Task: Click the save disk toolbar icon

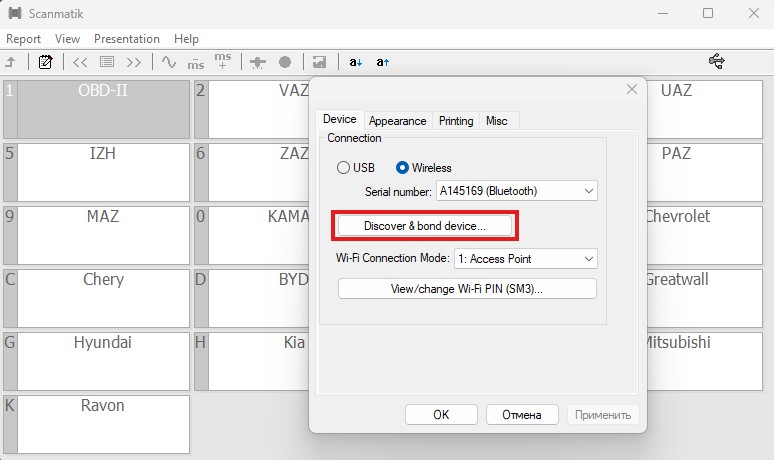Action: click(x=319, y=62)
